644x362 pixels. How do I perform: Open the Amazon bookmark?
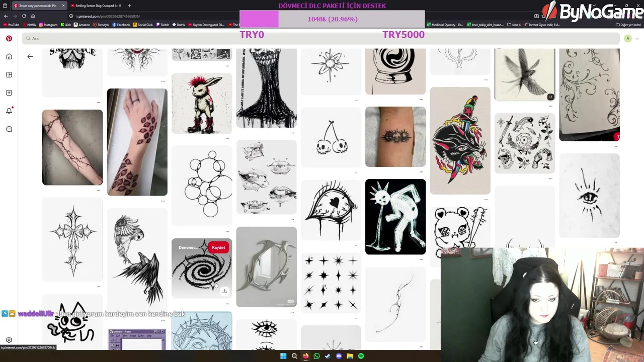82,25
